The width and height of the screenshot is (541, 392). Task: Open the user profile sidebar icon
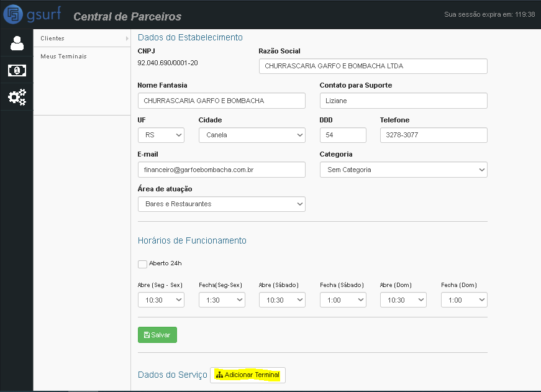[17, 43]
